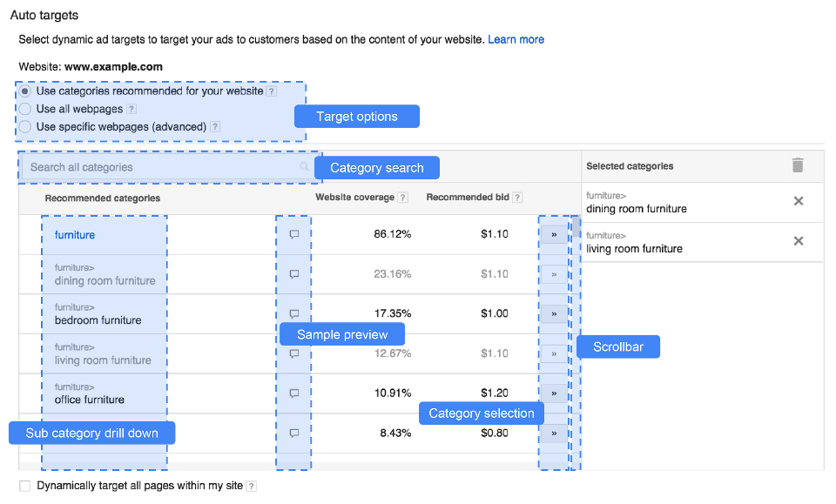Add bedroom furniture with the arrow button
The width and height of the screenshot is (836, 504).
(x=554, y=313)
